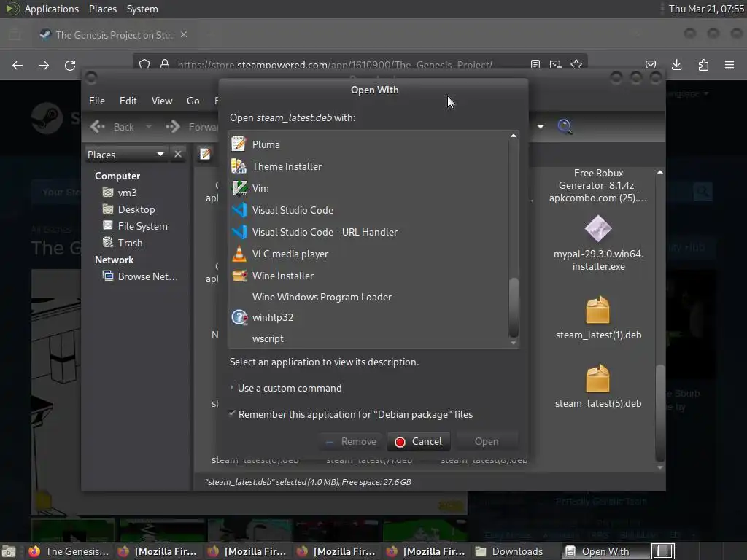747x560 pixels.
Task: Select Wine Windows Program Loader entry
Action: pyautogui.click(x=322, y=297)
